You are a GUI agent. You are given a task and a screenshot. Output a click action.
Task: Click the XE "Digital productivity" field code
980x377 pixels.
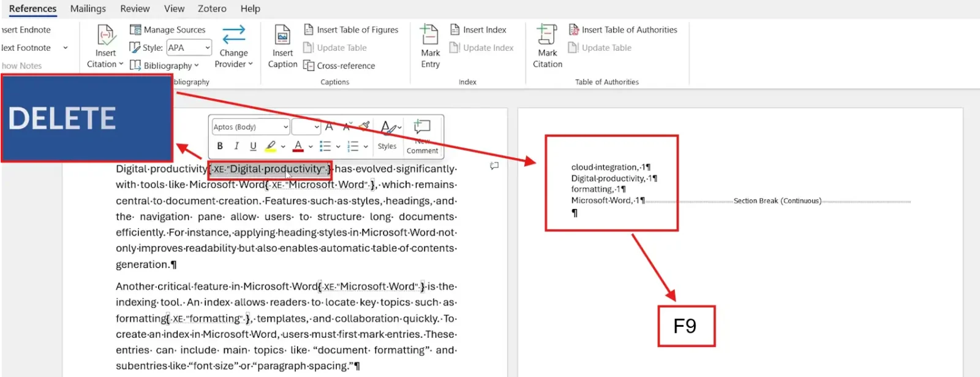(270, 169)
